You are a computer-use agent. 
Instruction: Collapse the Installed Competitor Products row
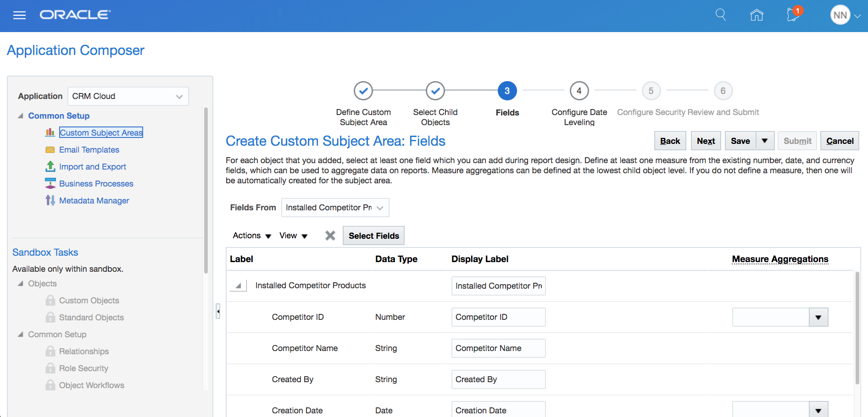(238, 286)
